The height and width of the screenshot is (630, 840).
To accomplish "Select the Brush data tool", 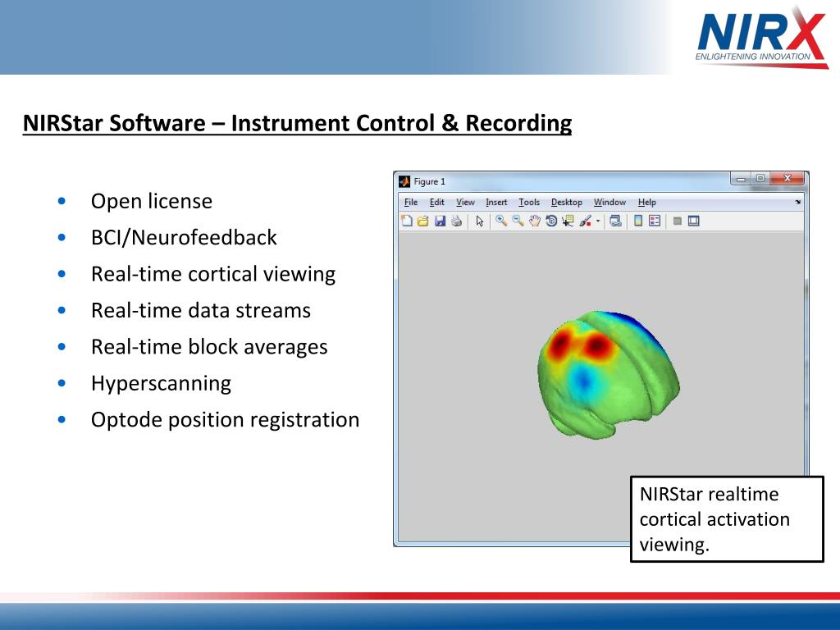I will (x=585, y=221).
